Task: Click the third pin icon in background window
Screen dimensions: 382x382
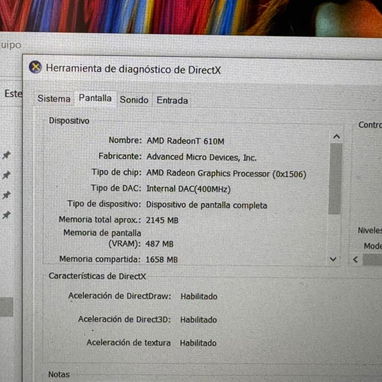Action: point(6,195)
